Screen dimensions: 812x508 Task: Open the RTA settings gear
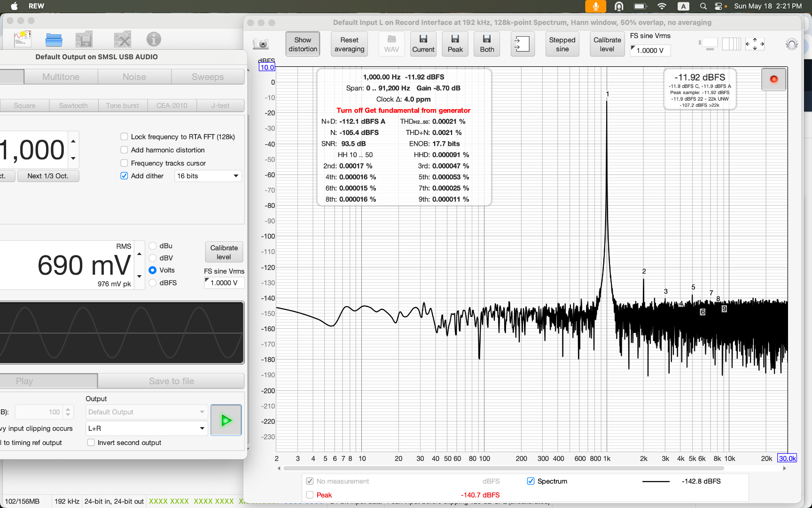pos(791,44)
